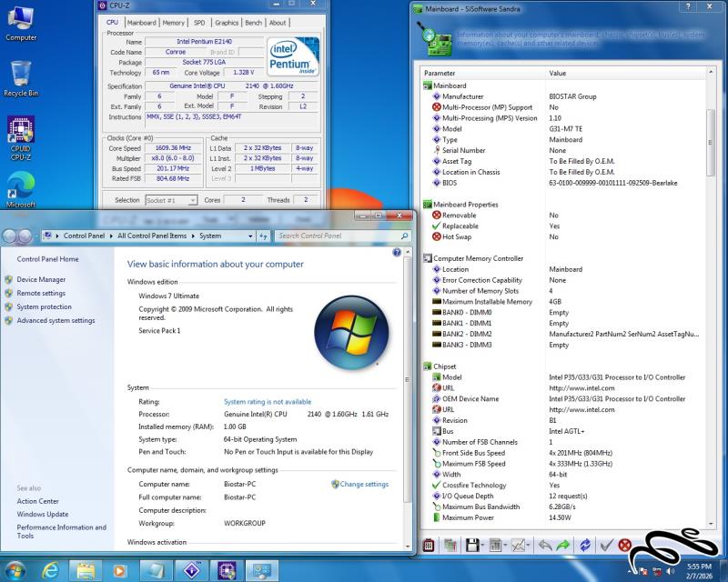Click the blue Refresh arrows icon in Sandra

(x=584, y=545)
